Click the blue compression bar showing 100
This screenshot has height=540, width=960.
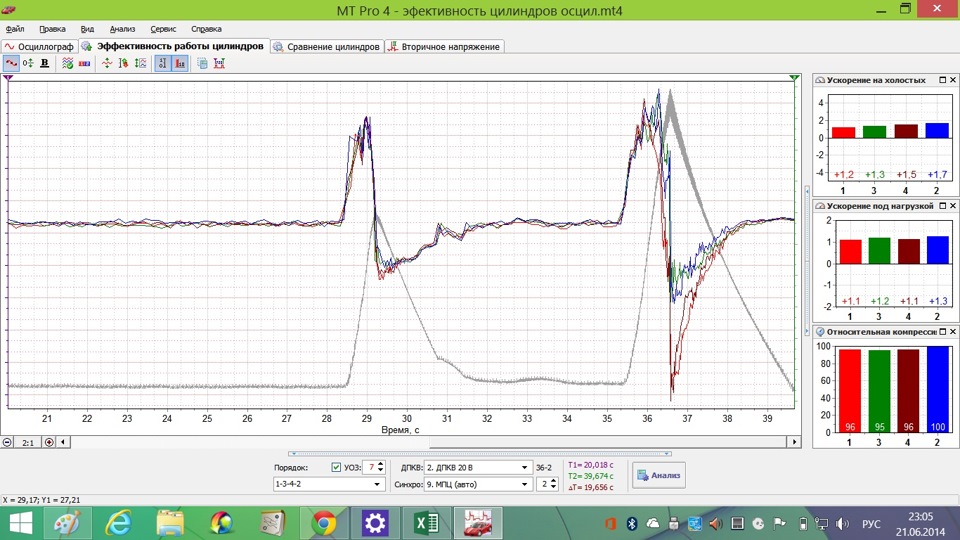pyautogui.click(x=937, y=389)
